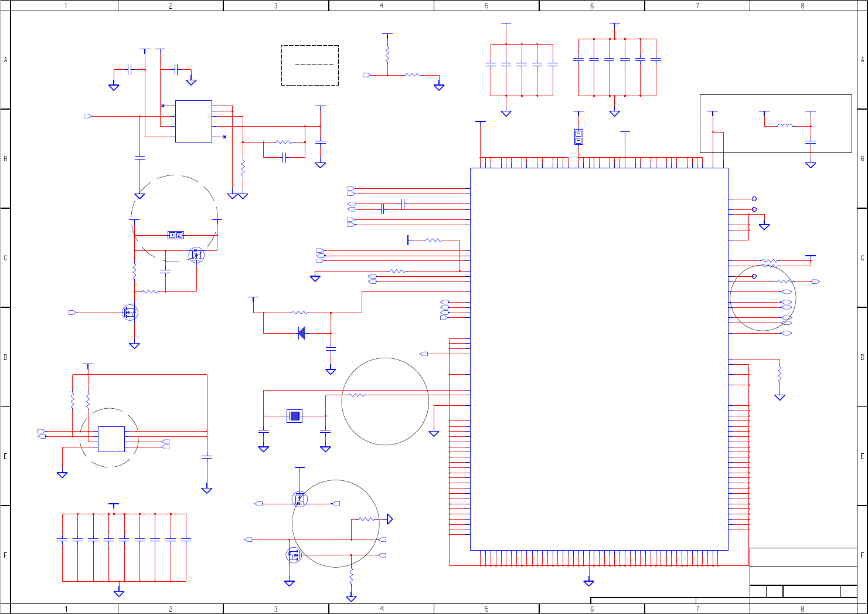The height and width of the screenshot is (614, 868).
Task: Select the horizontal jumper labeled 1 2
Action: pos(176,235)
